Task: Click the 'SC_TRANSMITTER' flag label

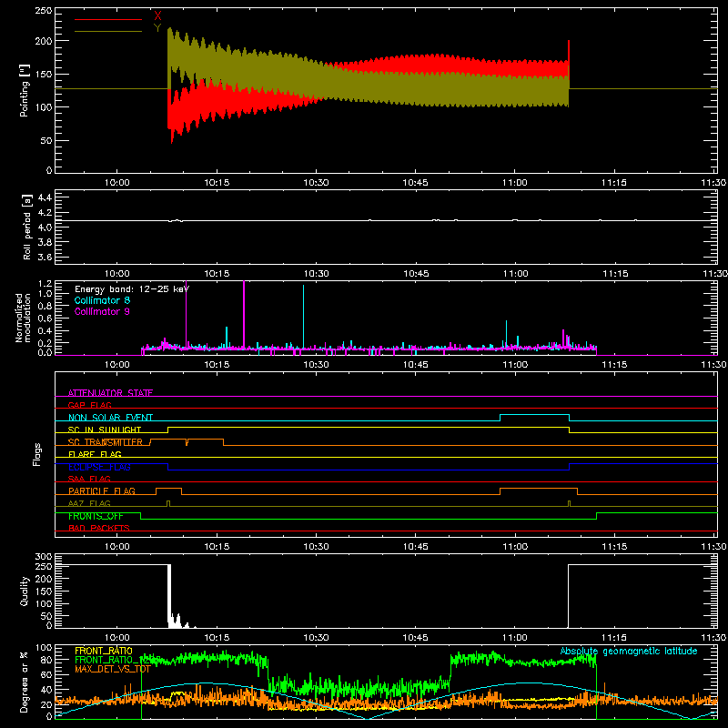Action: coord(106,442)
